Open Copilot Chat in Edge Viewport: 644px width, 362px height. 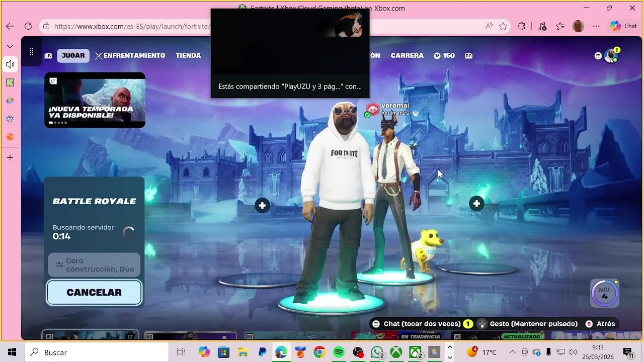coord(623,26)
